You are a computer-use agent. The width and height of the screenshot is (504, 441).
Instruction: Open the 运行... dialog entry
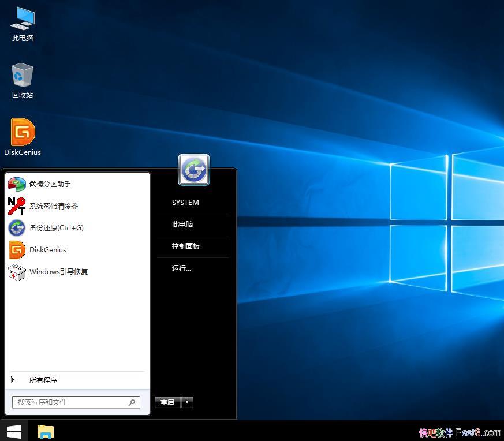[181, 268]
